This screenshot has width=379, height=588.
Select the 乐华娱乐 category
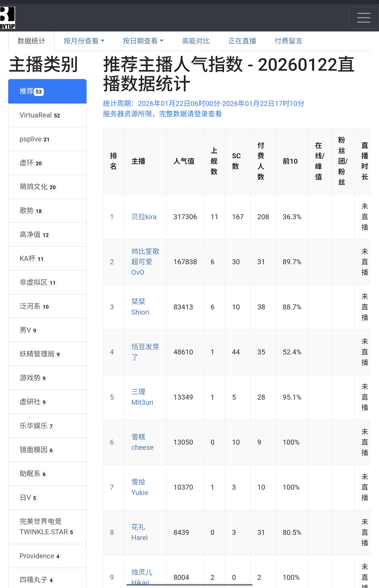pos(47,426)
